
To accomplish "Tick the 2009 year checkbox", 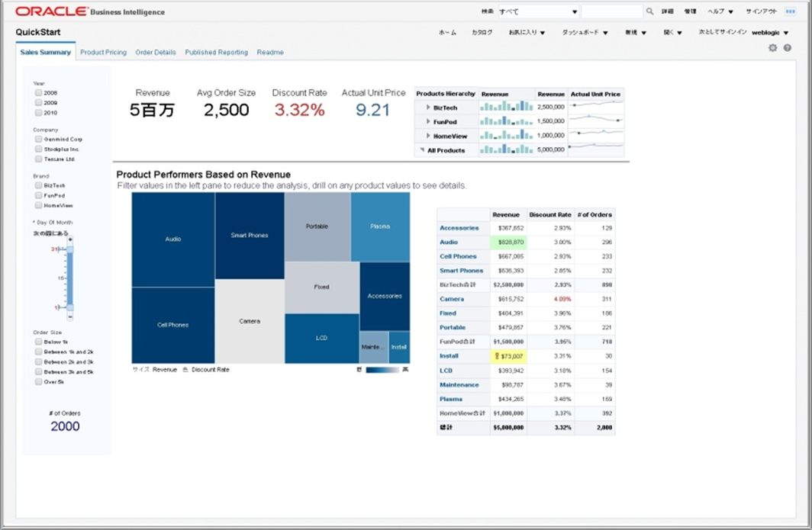I will click(x=38, y=102).
